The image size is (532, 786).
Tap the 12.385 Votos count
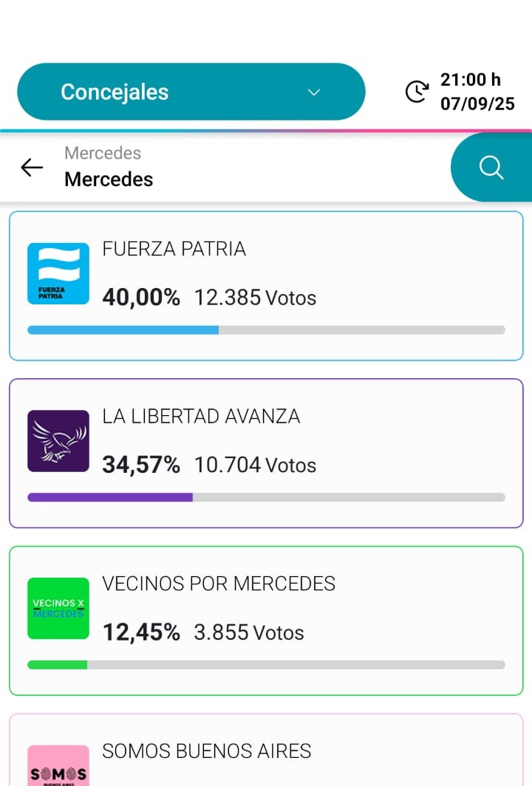pyautogui.click(x=255, y=298)
